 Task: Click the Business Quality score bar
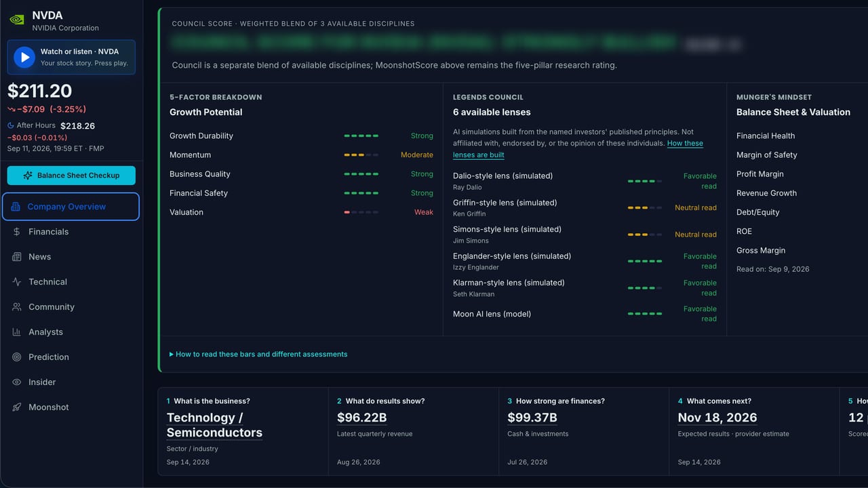[x=361, y=174]
